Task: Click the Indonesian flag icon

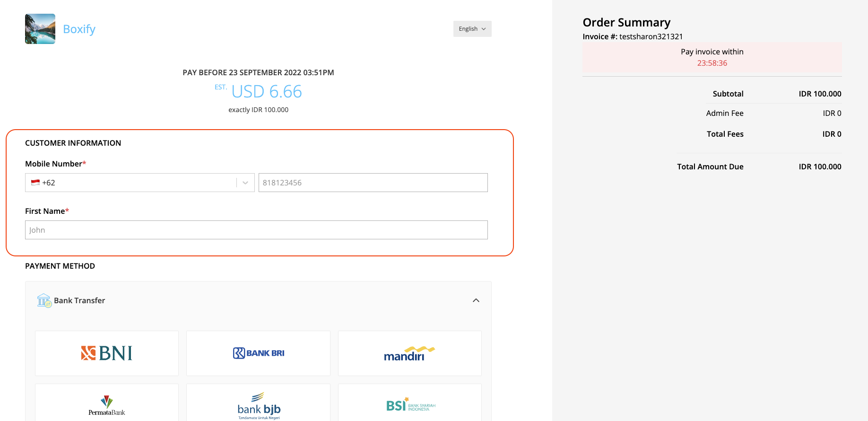Action: pos(35,183)
